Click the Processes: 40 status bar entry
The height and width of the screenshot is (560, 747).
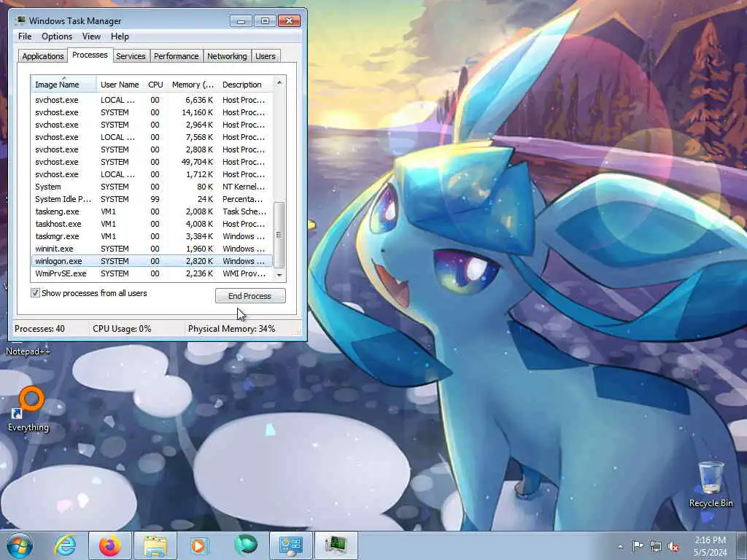(x=40, y=329)
